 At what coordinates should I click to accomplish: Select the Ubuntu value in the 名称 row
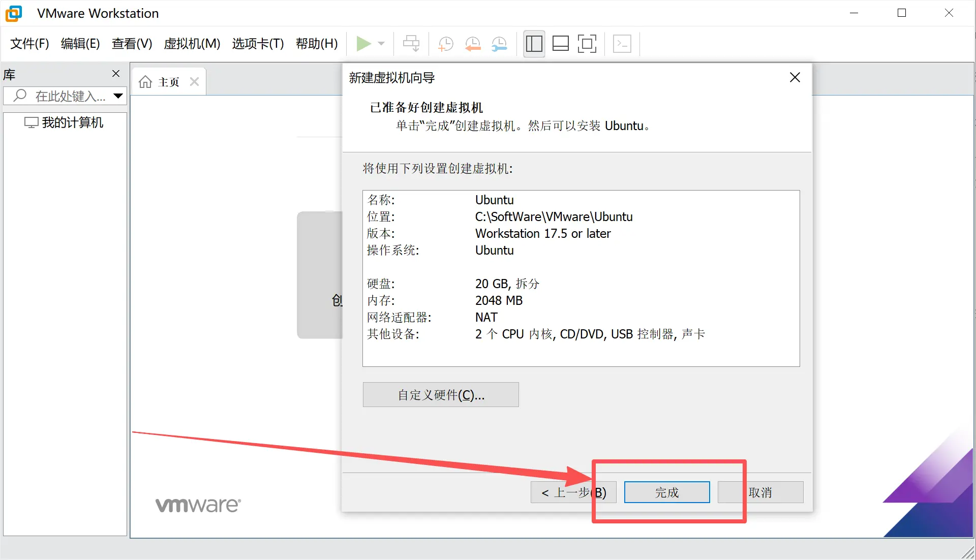[x=495, y=200]
